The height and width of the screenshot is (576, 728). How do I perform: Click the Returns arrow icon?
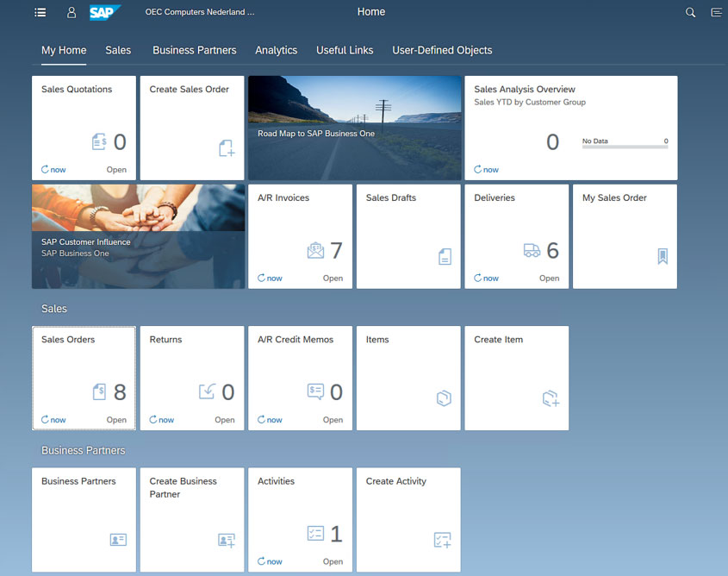pos(207,391)
